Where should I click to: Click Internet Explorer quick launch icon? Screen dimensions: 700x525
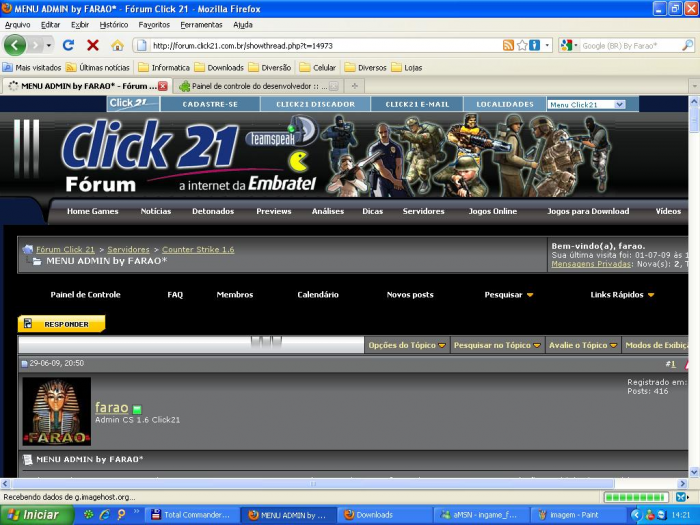(x=104, y=515)
